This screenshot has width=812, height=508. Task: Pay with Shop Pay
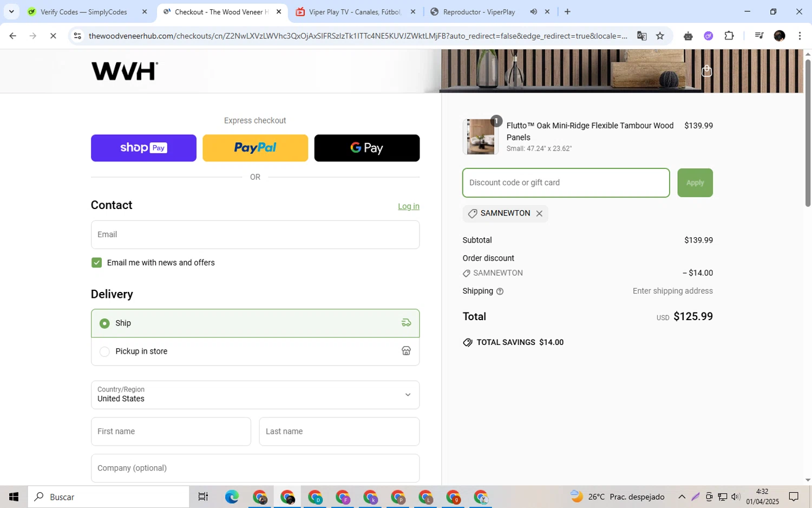[143, 148]
